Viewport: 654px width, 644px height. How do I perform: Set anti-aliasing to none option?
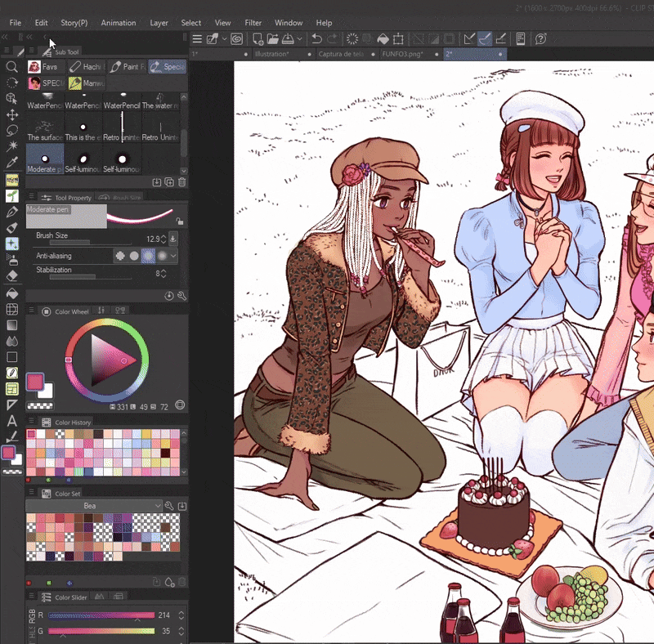(x=120, y=256)
